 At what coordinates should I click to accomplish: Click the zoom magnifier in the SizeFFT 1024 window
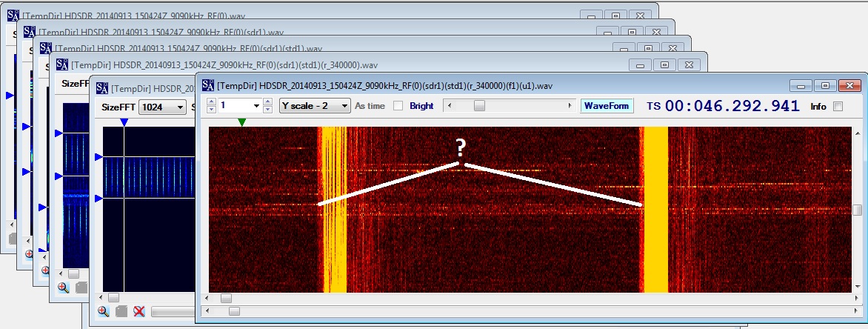[x=103, y=311]
